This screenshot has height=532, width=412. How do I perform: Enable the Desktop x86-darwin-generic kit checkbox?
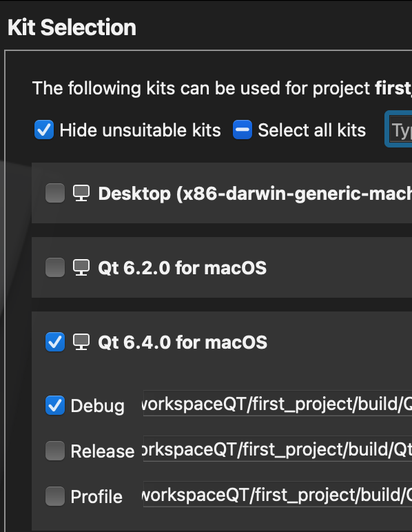(x=55, y=193)
